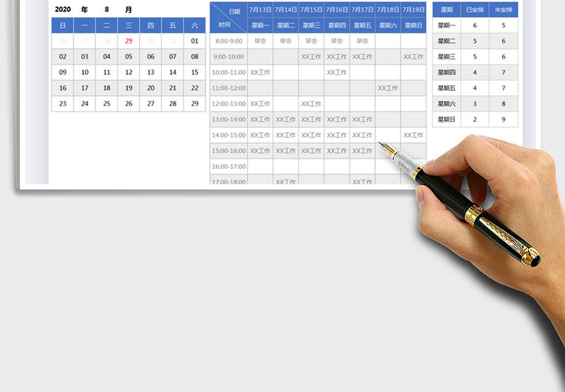The height and width of the screenshot is (392, 565).
Task: Click the 早会 cell under 7月17日
Action: 362,41
